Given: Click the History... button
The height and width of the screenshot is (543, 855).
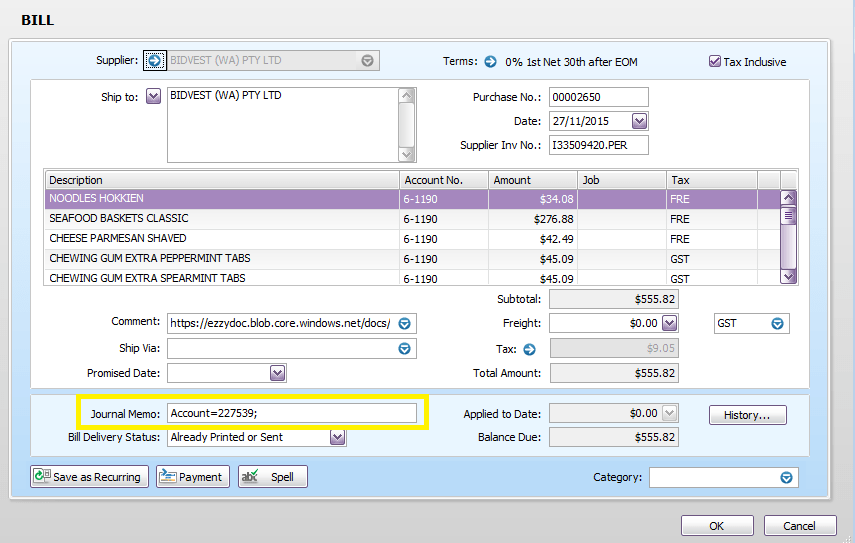Looking at the screenshot, I should coord(748,415).
